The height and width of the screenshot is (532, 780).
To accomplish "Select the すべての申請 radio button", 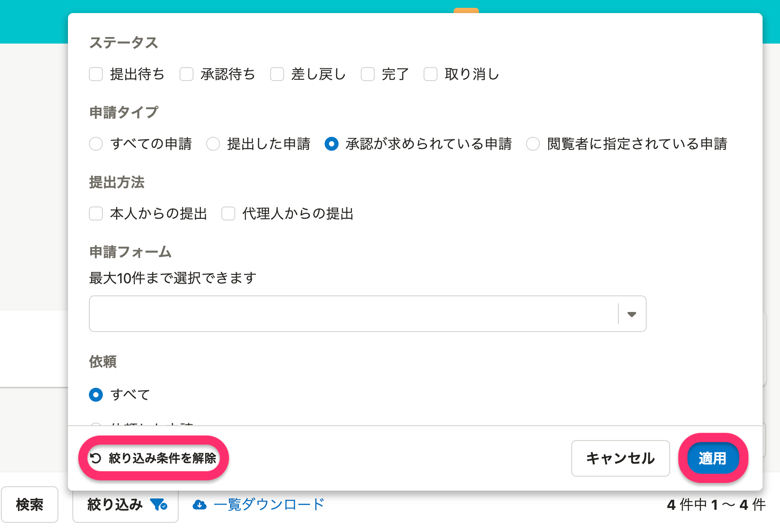I will pyautogui.click(x=96, y=144).
